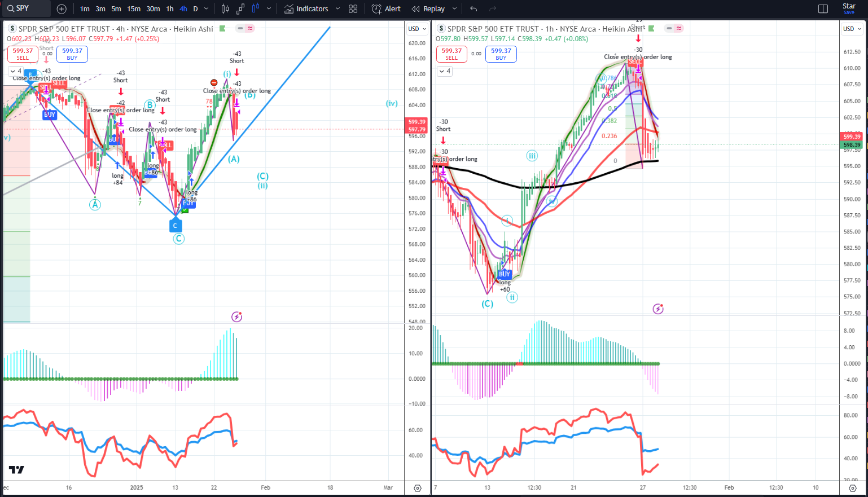Choose the blue Heikin Ashi chart style icon
This screenshot has height=497, width=868.
click(256, 8)
